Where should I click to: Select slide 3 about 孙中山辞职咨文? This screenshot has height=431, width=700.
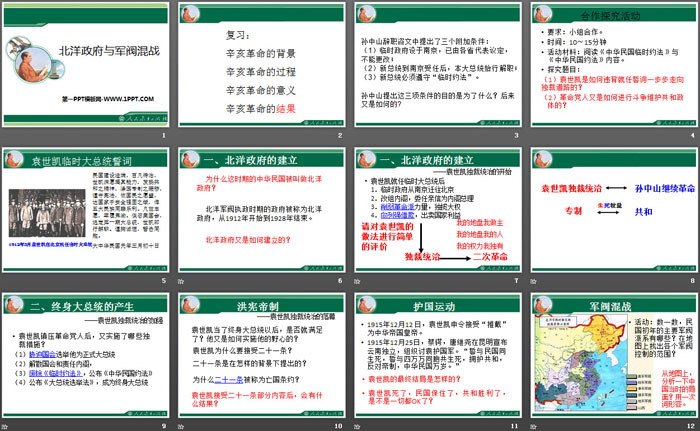pyautogui.click(x=438, y=65)
